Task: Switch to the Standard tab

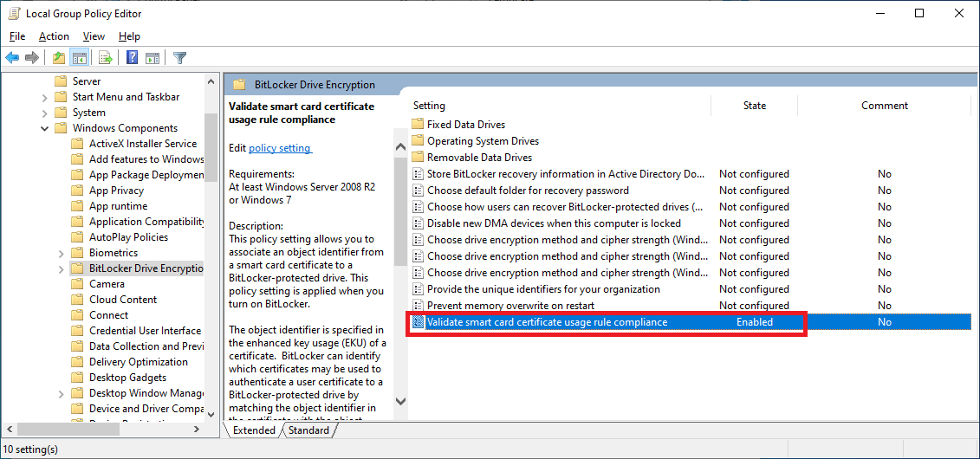Action: pyautogui.click(x=308, y=430)
